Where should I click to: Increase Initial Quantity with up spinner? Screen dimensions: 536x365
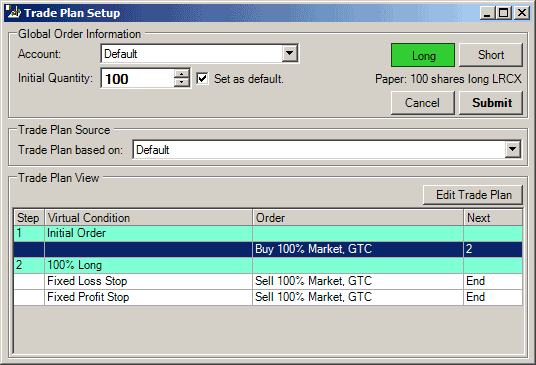(x=181, y=74)
